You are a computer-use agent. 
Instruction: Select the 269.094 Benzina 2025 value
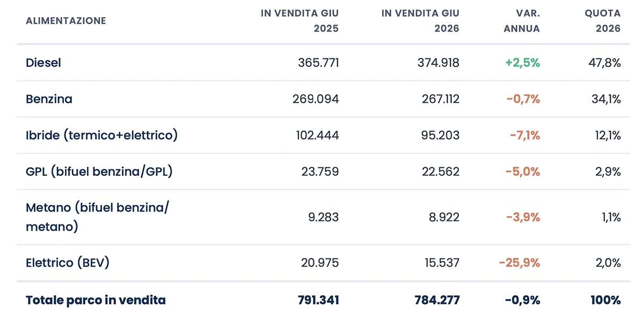click(x=316, y=99)
